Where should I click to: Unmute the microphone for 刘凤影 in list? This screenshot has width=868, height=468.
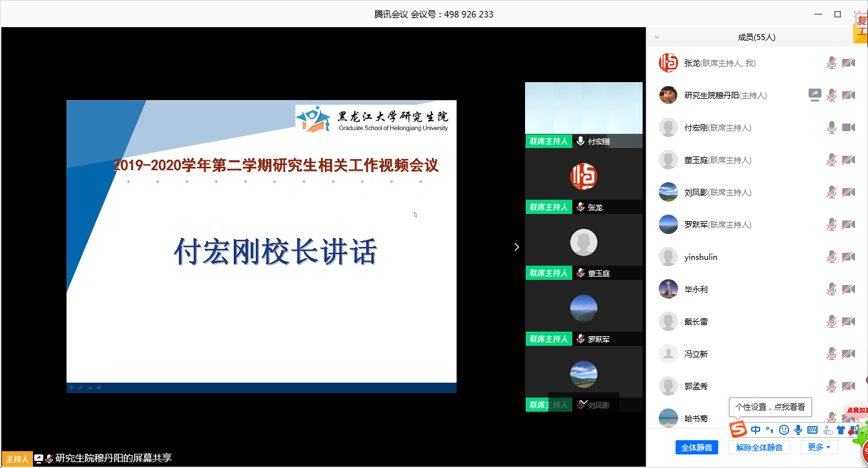[832, 192]
